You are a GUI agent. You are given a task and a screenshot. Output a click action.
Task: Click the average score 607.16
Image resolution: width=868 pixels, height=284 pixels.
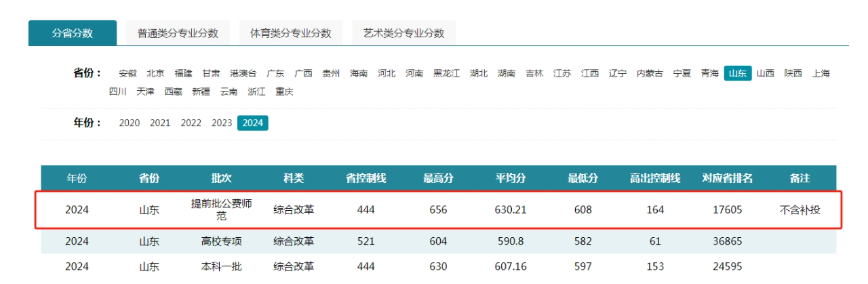pos(511,266)
